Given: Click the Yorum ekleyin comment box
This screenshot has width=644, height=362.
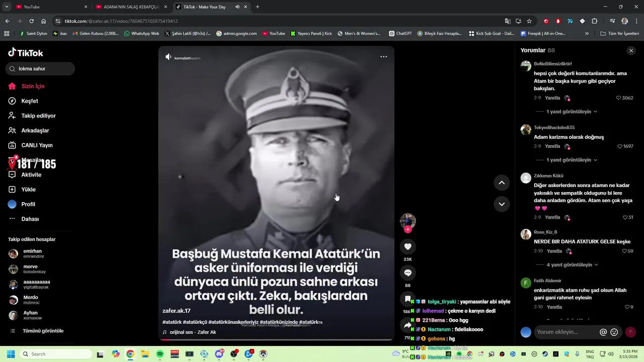Looking at the screenshot, I should [567, 332].
